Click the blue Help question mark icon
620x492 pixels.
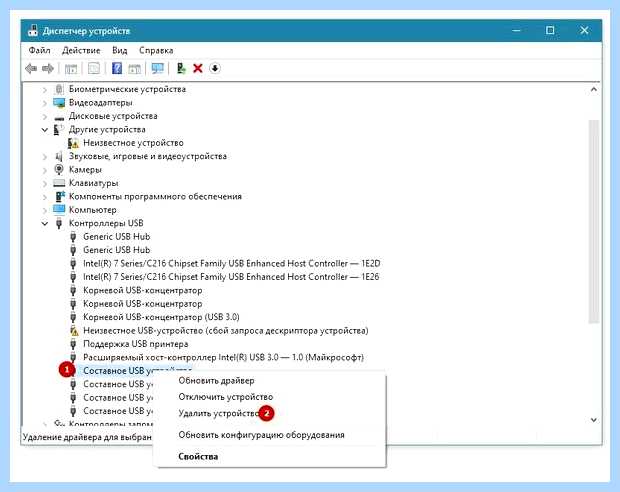(117, 68)
